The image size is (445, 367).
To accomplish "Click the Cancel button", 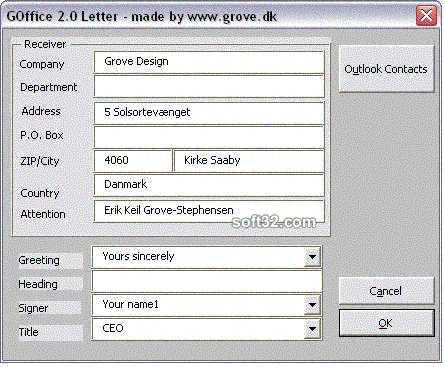I will [386, 291].
